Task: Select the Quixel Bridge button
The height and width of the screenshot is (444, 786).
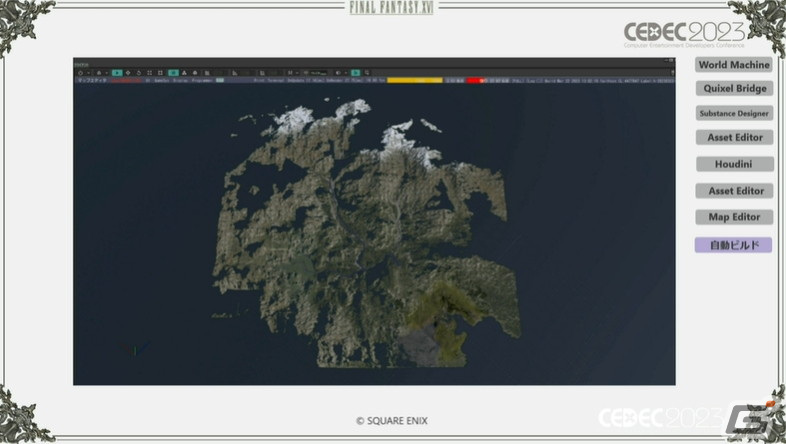Action: 734,89
